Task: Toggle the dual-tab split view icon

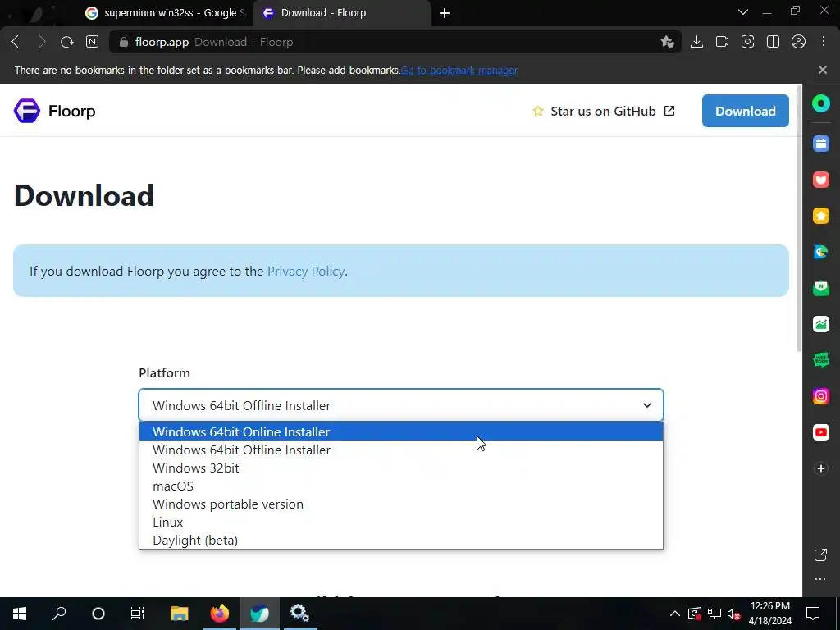Action: (x=773, y=42)
